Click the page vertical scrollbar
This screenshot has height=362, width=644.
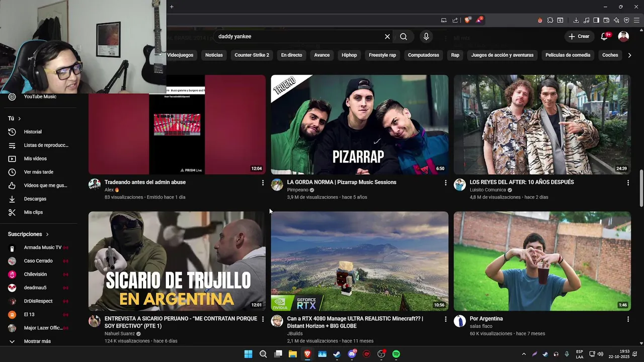[x=641, y=188]
